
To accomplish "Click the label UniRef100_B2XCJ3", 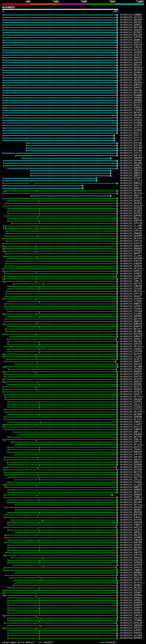I will pyautogui.click(x=131, y=133).
